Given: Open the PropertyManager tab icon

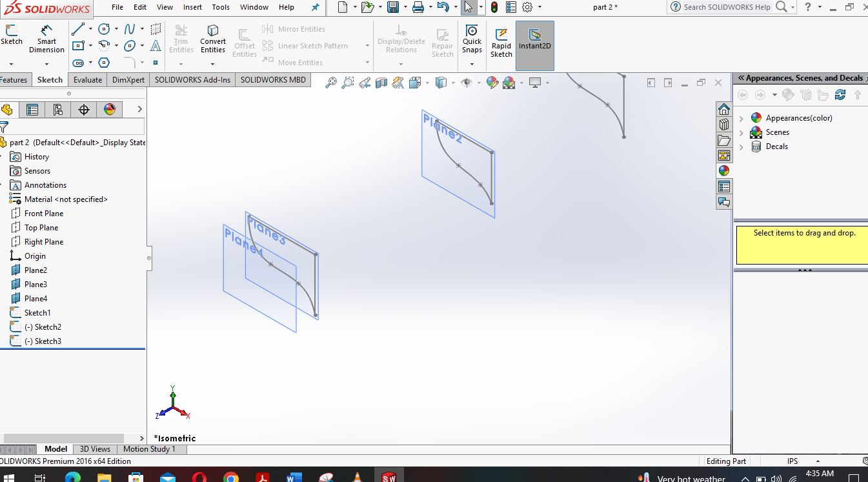Looking at the screenshot, I should 32,110.
